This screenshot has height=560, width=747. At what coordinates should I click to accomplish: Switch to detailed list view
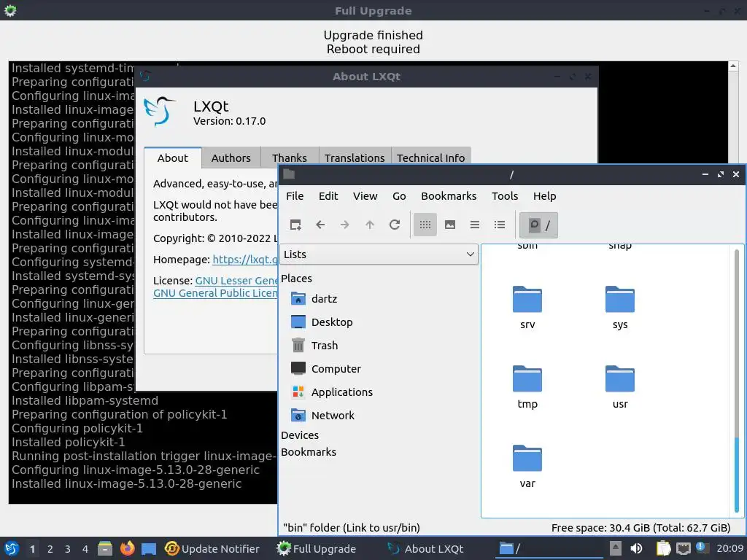tap(499, 225)
